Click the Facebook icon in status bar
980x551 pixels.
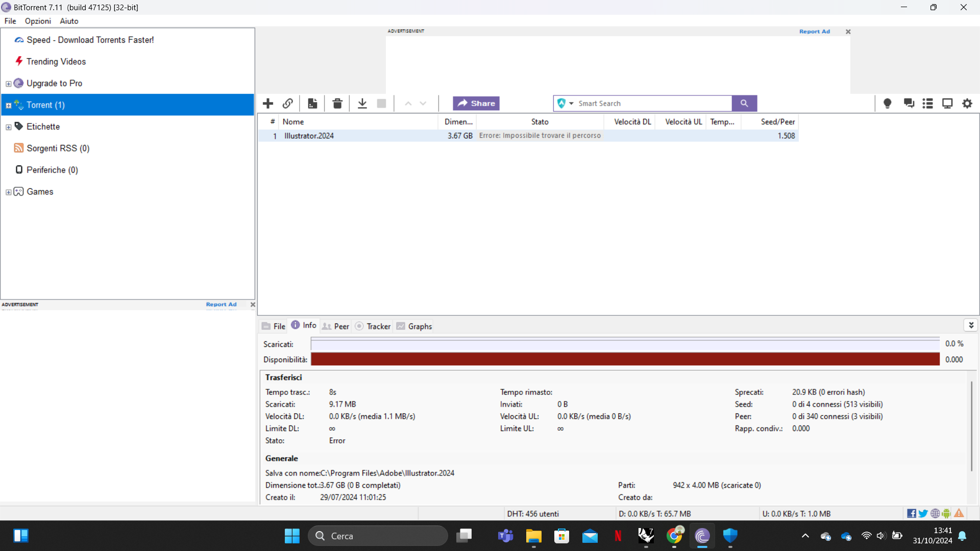[x=912, y=514]
